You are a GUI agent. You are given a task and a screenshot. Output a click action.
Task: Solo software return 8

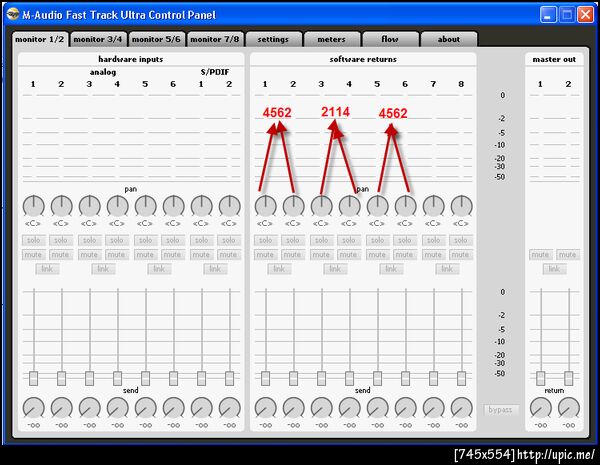coord(461,240)
